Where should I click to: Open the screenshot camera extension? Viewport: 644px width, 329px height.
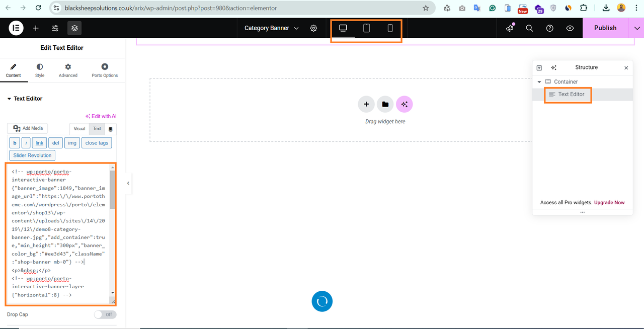[462, 8]
